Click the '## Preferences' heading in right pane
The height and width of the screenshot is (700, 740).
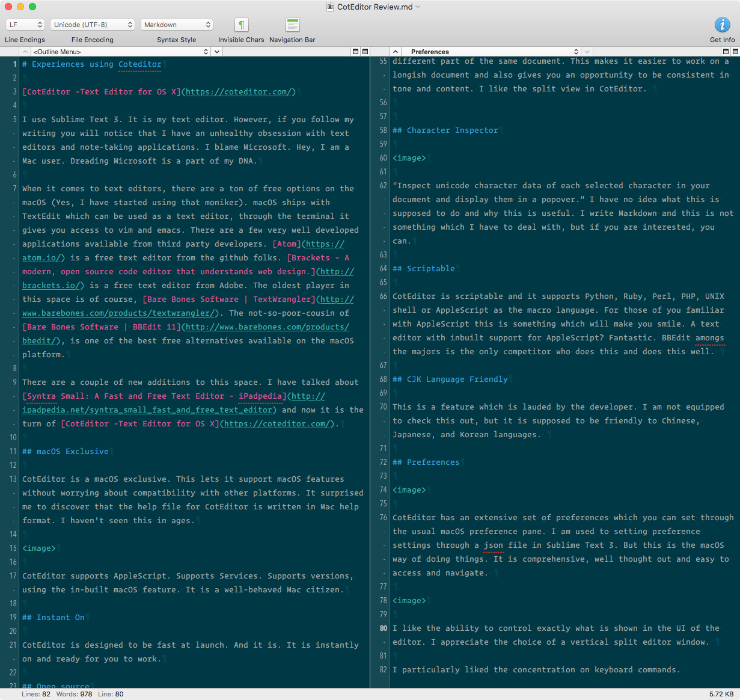[x=426, y=462]
